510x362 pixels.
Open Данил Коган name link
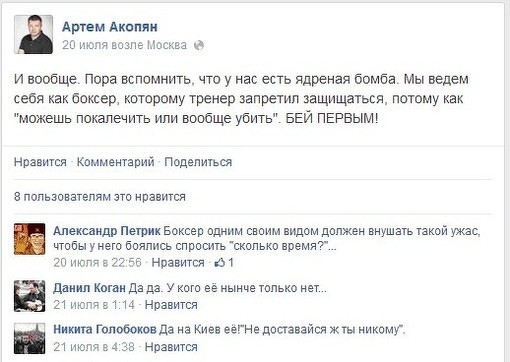[x=89, y=288]
